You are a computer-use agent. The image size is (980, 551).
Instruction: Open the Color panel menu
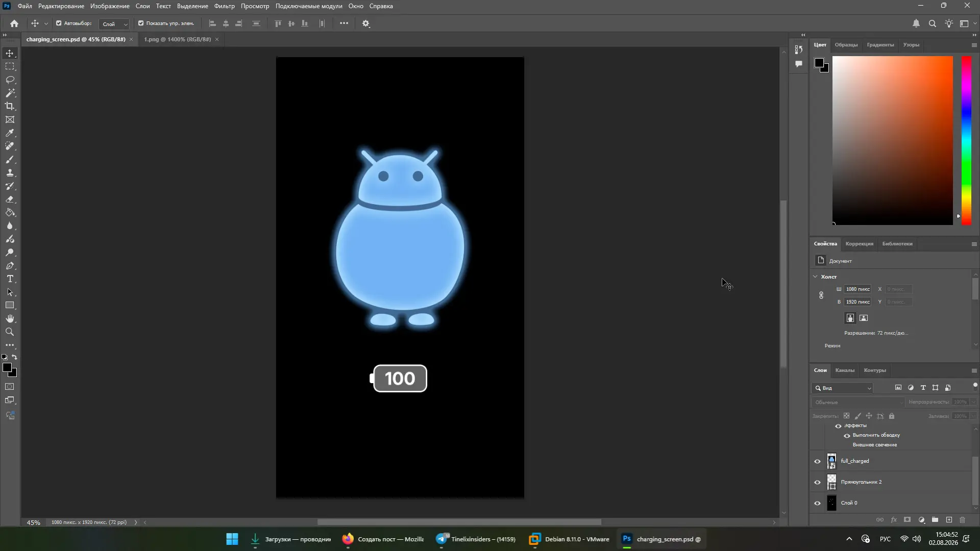[974, 45]
